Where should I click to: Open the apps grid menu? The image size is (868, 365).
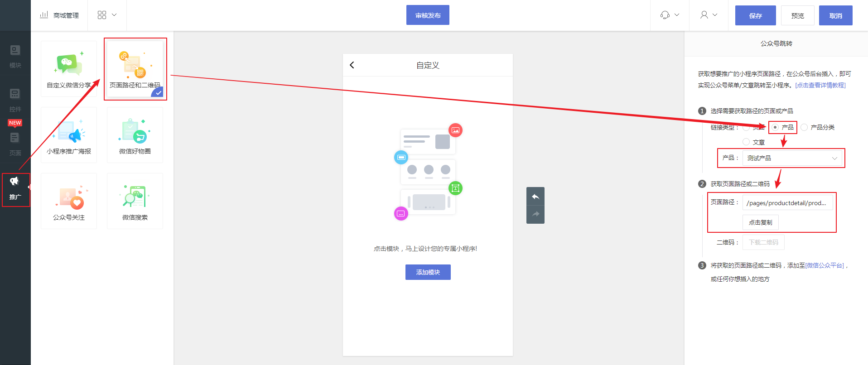pyautogui.click(x=107, y=15)
